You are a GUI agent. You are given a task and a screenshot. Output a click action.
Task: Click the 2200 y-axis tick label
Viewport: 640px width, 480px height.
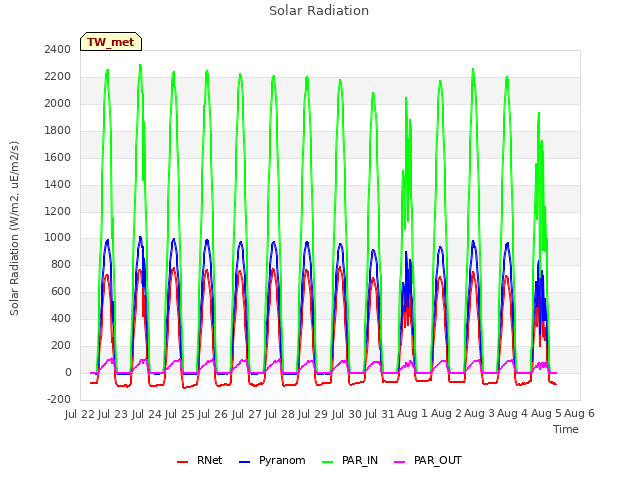58,76
